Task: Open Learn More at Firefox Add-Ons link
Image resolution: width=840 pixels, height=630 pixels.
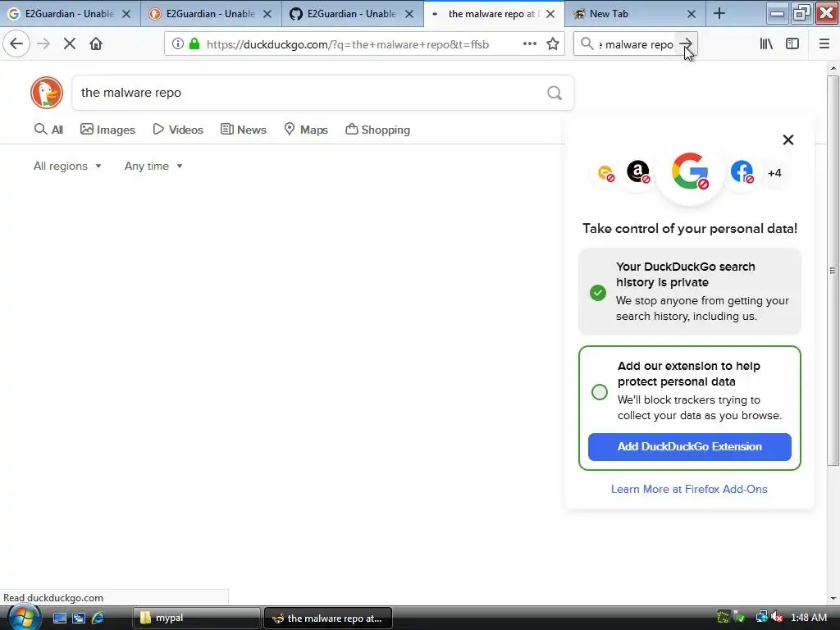Action: pyautogui.click(x=689, y=489)
